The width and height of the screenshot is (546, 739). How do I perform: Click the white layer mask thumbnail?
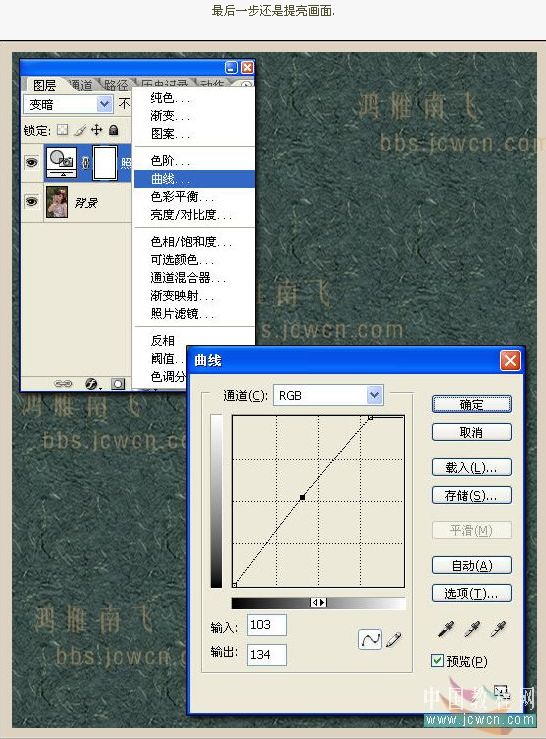[x=105, y=163]
